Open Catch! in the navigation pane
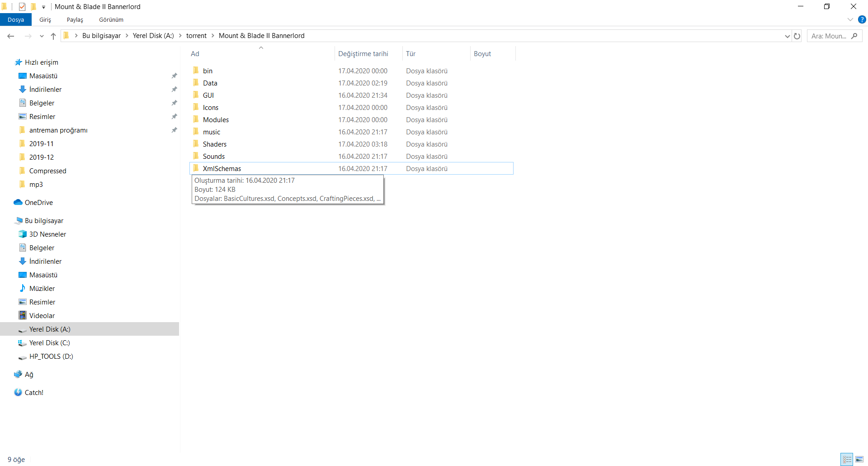This screenshot has height=466, width=868. (x=34, y=393)
